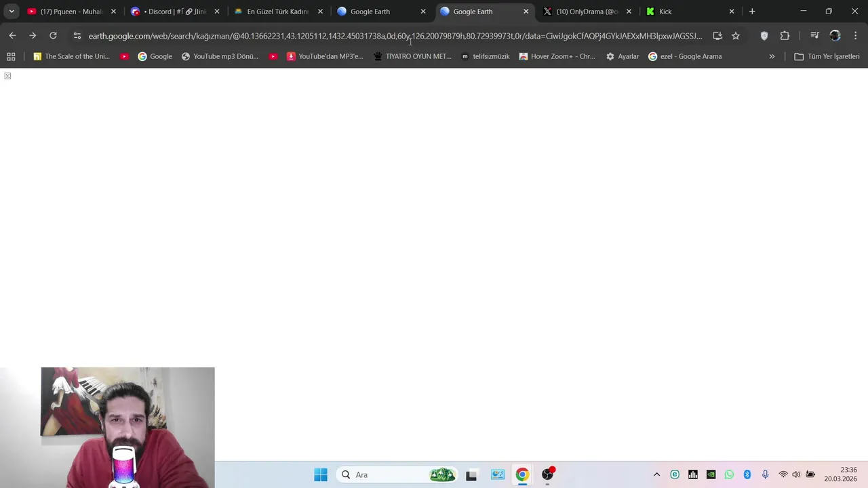Open the Extensions puzzle icon
Image resolution: width=868 pixels, height=488 pixels.
(x=785, y=36)
